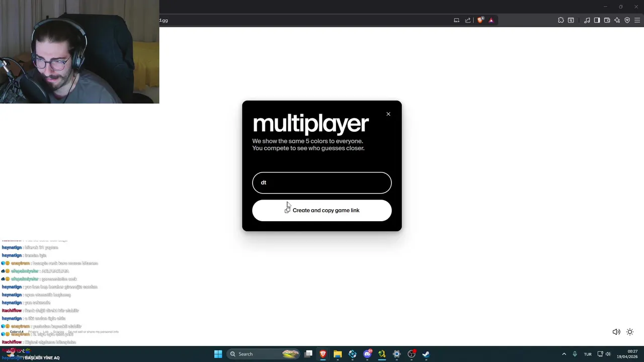644x362 pixels.
Task: Click the Brave browser taskbar icon
Action: 323,354
